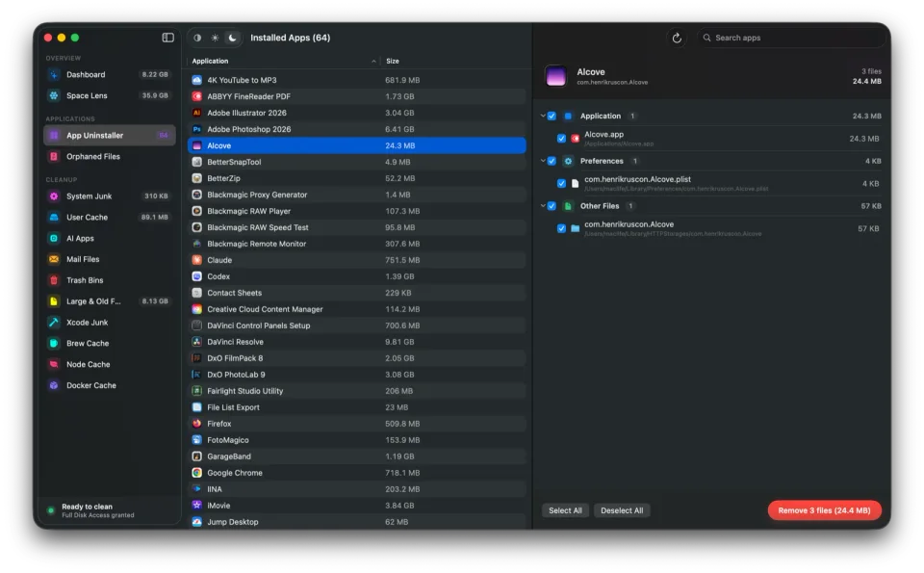The image size is (924, 573).
Task: Select the Blackmagic Proxy Generator row
Action: click(357, 195)
